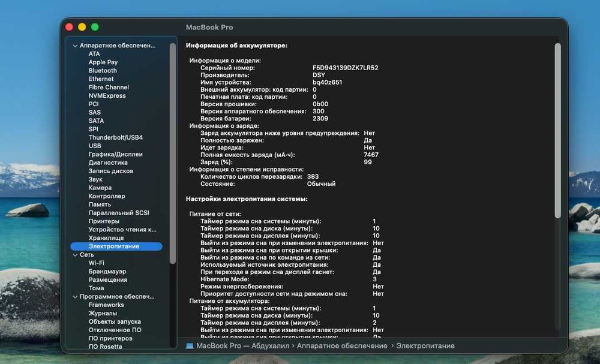
Task: Click the sidebar vertical scrollbar
Action: pyautogui.click(x=173, y=154)
